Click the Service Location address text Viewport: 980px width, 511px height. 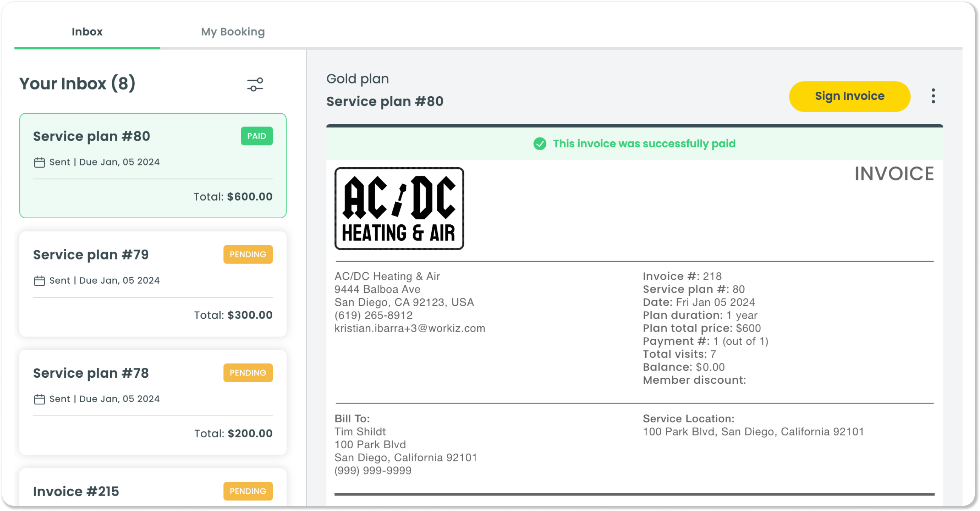pyautogui.click(x=753, y=432)
